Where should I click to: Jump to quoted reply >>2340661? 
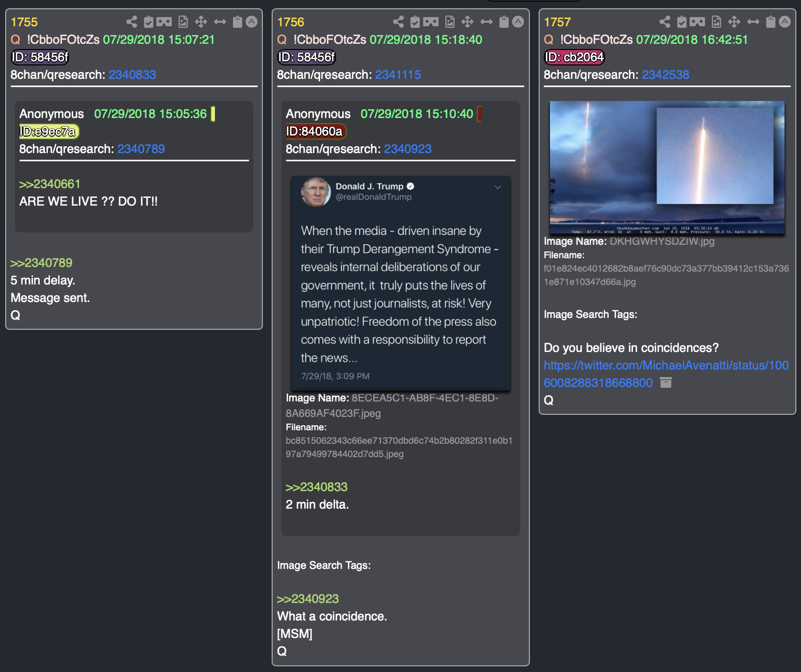(50, 184)
